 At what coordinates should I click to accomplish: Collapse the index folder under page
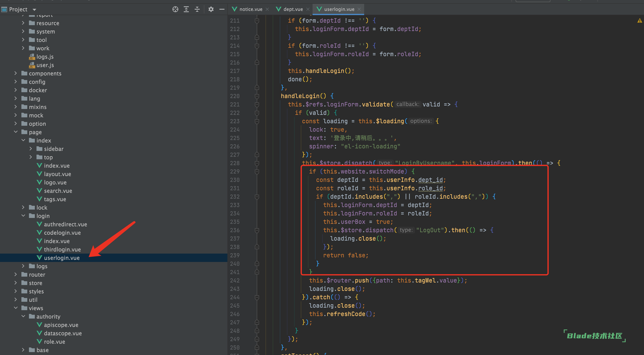tap(23, 140)
